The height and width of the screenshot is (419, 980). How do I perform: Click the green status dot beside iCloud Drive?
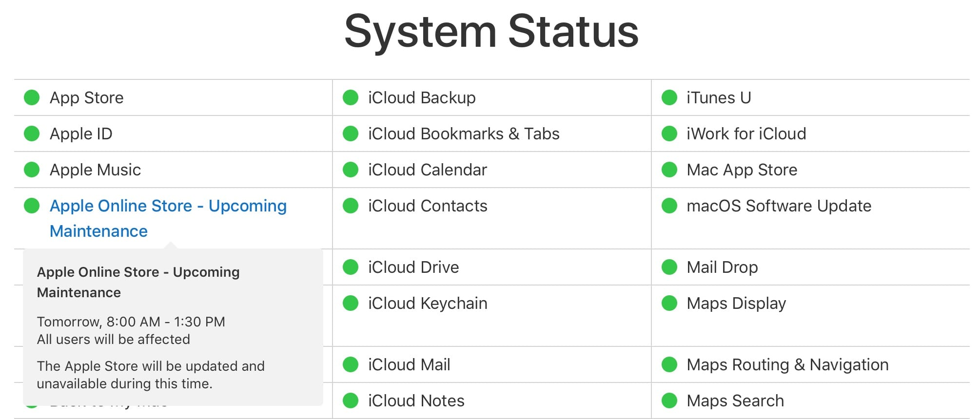click(351, 267)
